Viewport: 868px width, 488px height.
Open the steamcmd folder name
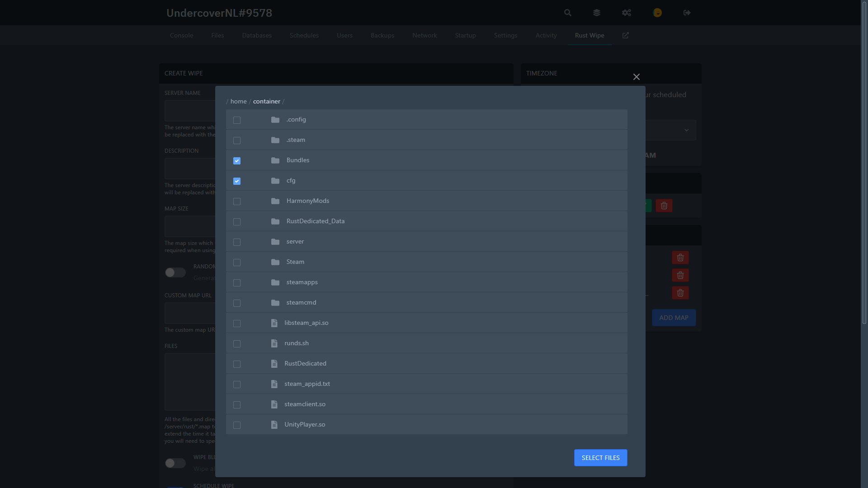point(301,303)
